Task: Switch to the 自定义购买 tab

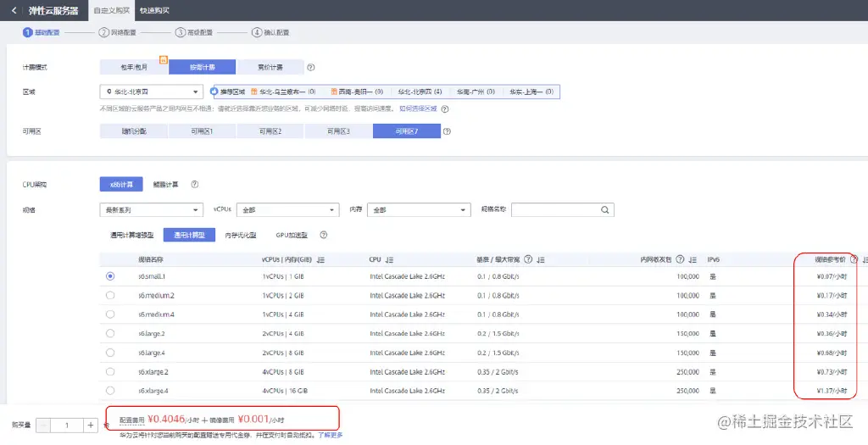Action: [x=112, y=10]
